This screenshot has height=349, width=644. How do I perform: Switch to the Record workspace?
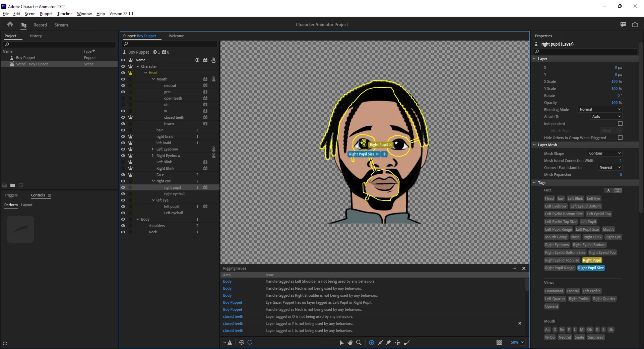[x=40, y=25]
